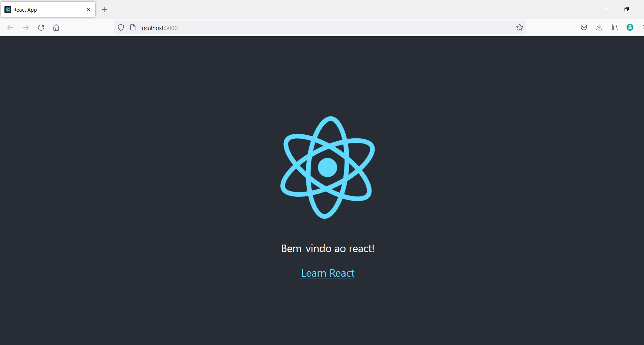Open a new browser tab
The height and width of the screenshot is (345, 644).
(104, 10)
